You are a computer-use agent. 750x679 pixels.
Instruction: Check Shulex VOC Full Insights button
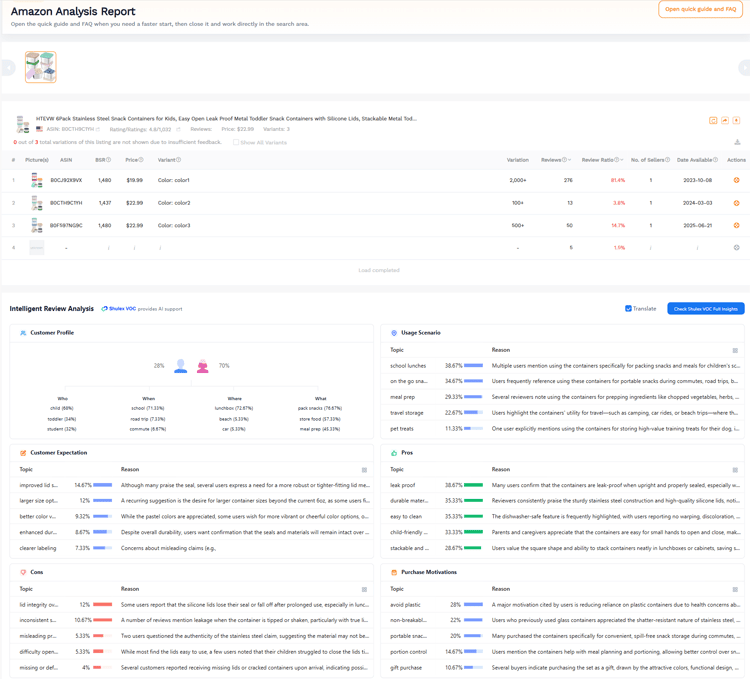[706, 309]
